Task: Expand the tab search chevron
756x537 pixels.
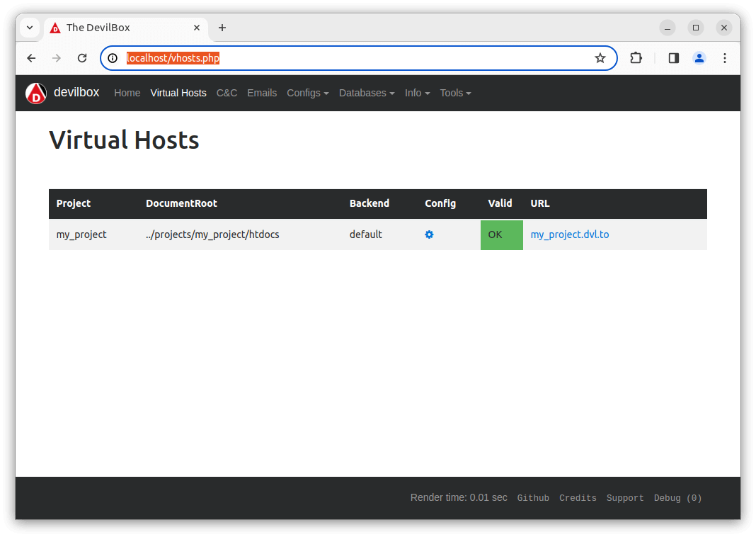Action: point(30,28)
